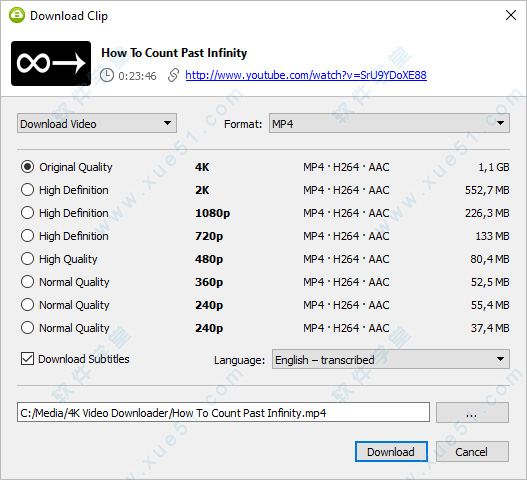Image resolution: width=527 pixels, height=480 pixels.
Task: Click the browse folder ellipsis button
Action: tap(472, 412)
